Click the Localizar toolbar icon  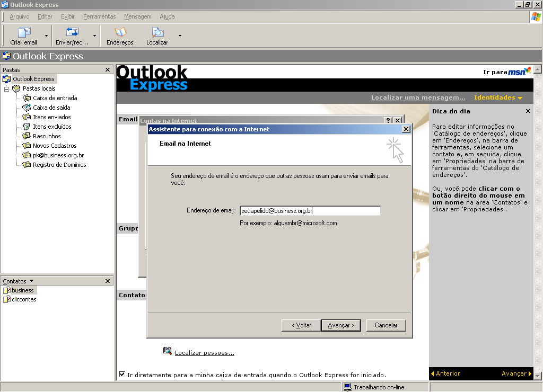pyautogui.click(x=157, y=32)
